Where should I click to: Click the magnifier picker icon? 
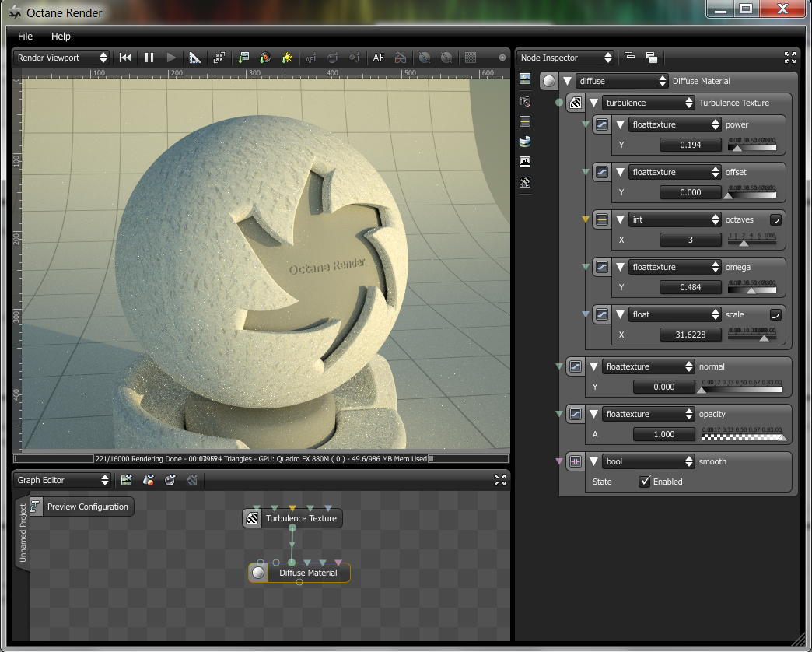(x=354, y=58)
